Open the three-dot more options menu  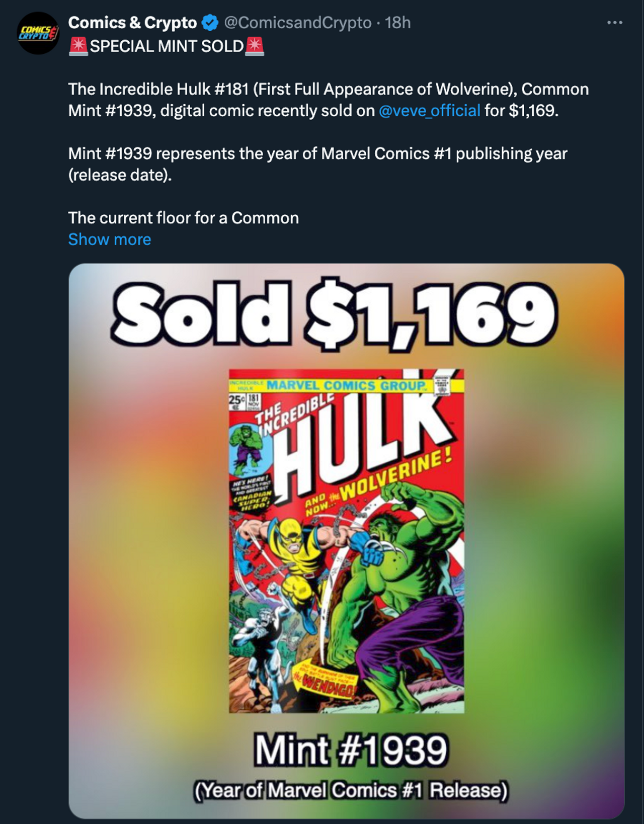614,23
